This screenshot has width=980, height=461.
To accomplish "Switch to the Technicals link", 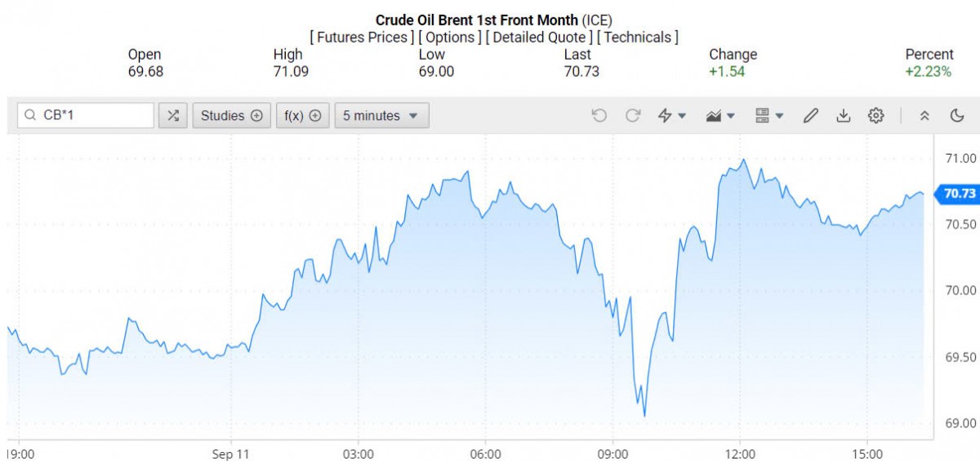I will pyautogui.click(x=637, y=38).
